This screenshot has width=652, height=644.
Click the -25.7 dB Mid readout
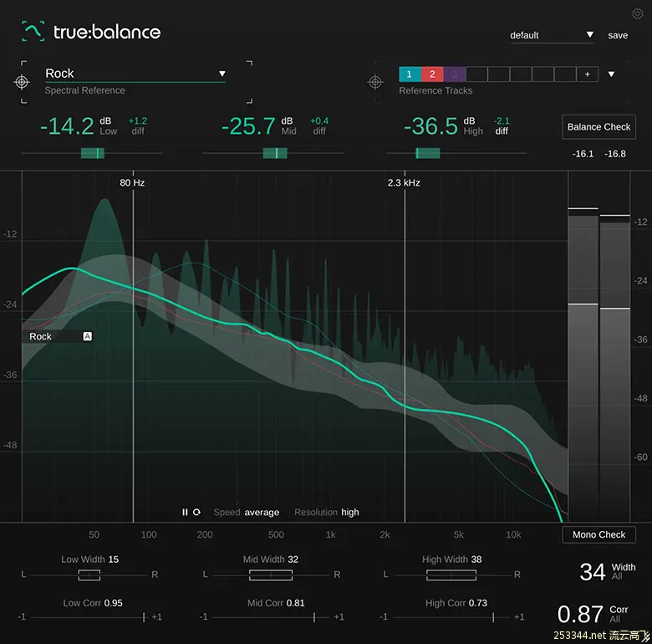248,126
